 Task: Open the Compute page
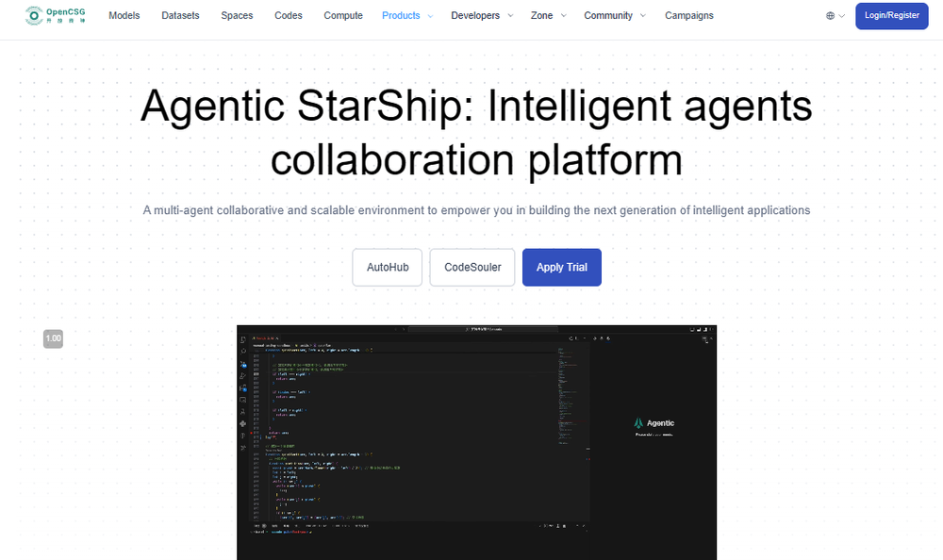click(343, 16)
